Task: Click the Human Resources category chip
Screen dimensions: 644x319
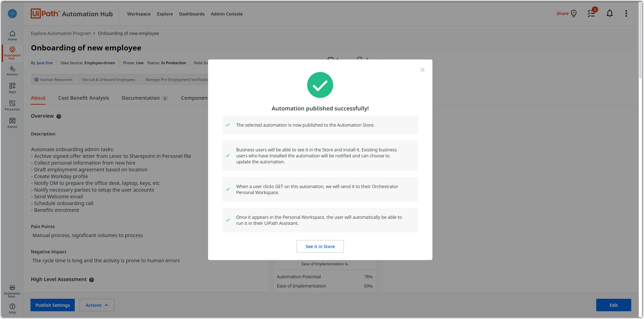Action: coord(53,79)
